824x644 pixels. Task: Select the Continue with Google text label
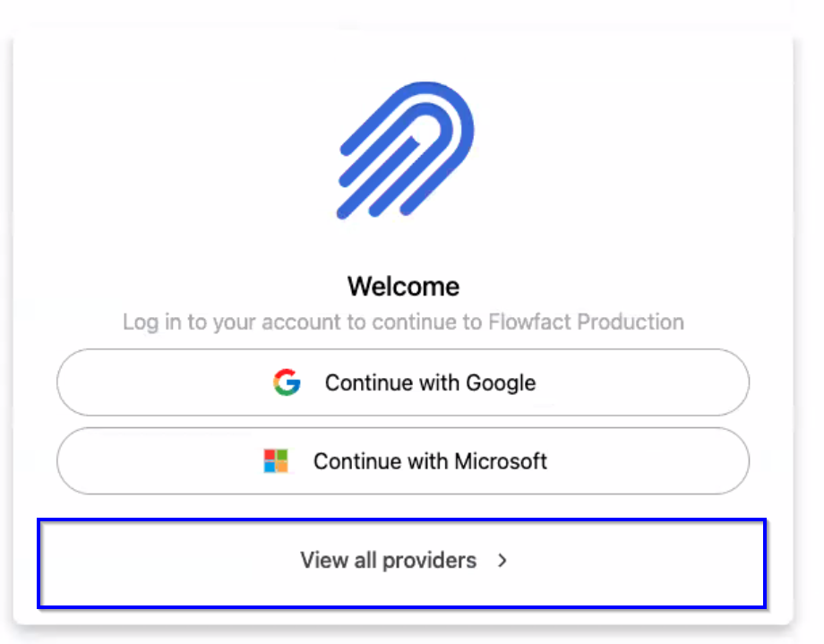point(431,382)
